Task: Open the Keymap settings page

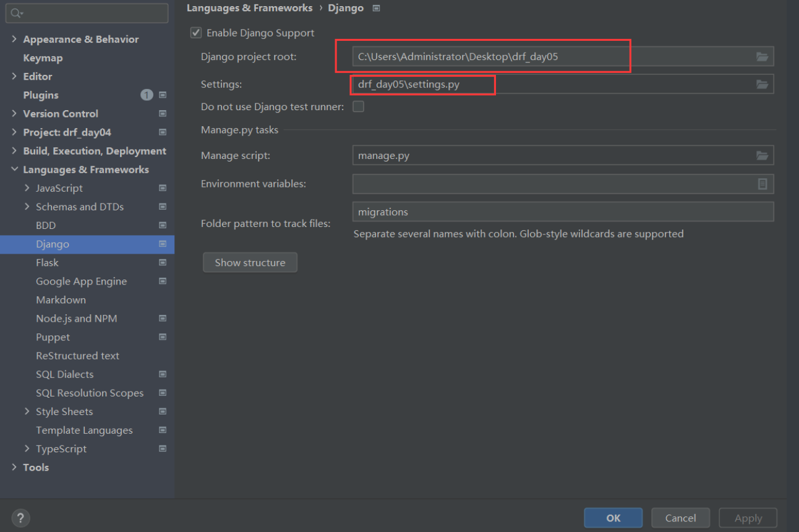Action: (x=43, y=58)
